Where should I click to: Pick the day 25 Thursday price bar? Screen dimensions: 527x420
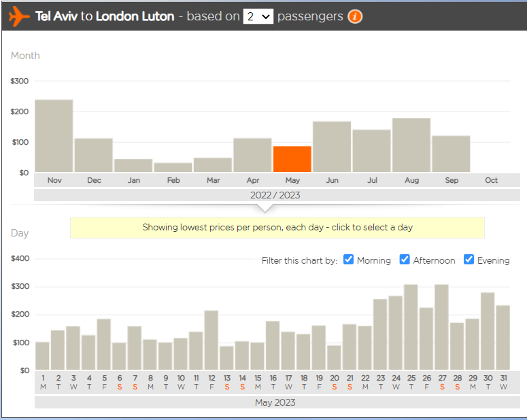point(411,327)
